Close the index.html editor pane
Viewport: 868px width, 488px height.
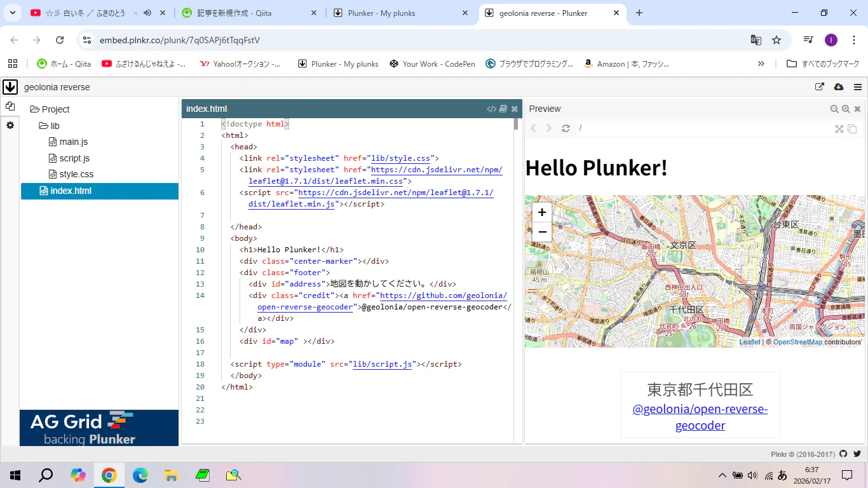[x=515, y=109]
